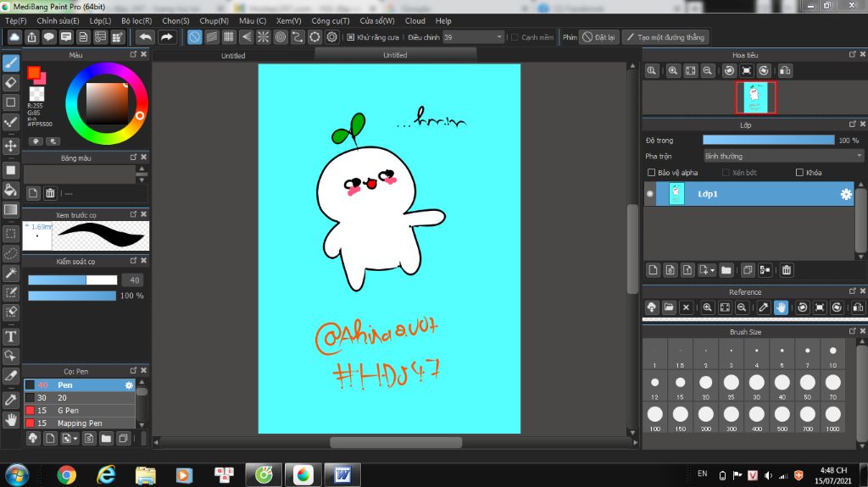This screenshot has width=868, height=487.
Task: Open Microsoft Word from taskbar
Action: click(342, 475)
